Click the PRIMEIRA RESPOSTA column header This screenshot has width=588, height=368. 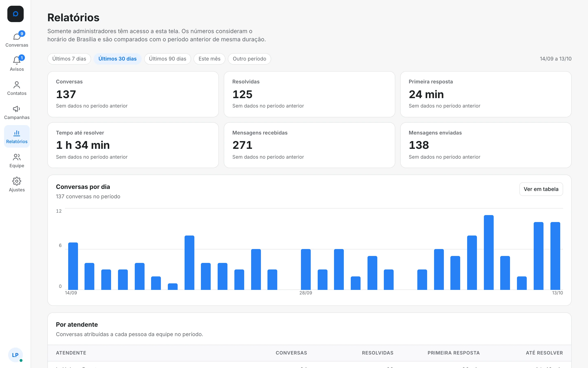(454, 353)
